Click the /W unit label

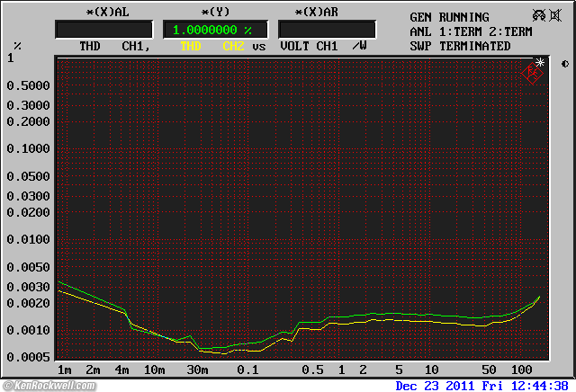click(359, 46)
